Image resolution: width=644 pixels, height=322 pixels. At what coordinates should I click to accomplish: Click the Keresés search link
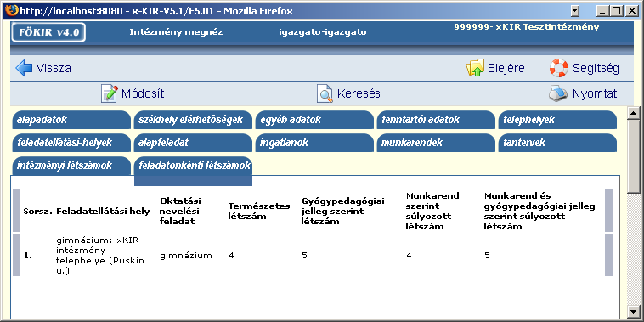(x=359, y=93)
